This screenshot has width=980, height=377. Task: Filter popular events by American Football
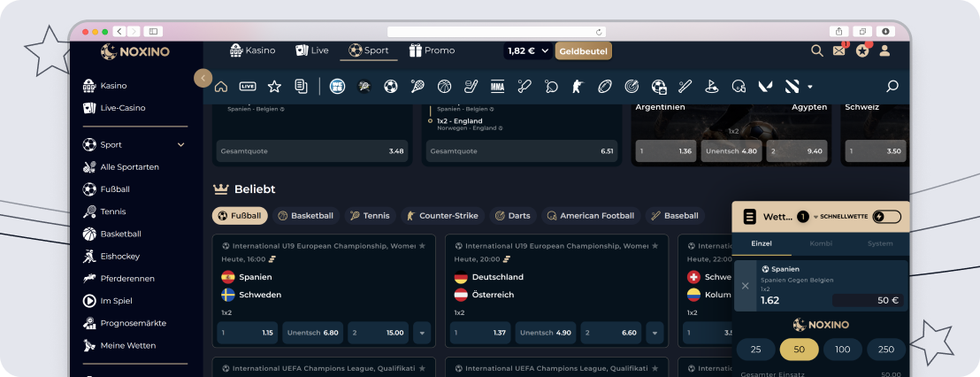click(x=591, y=216)
